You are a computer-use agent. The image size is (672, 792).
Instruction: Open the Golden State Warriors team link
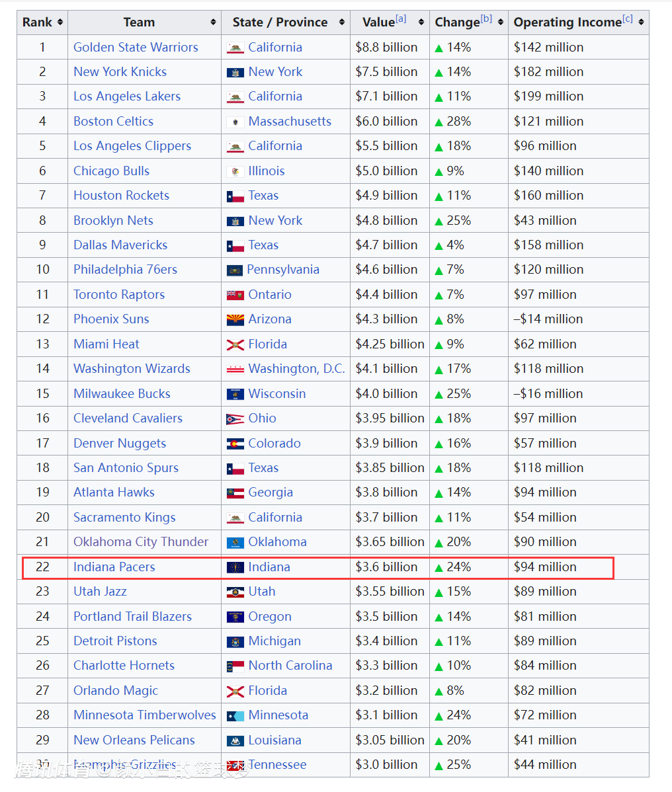[136, 48]
